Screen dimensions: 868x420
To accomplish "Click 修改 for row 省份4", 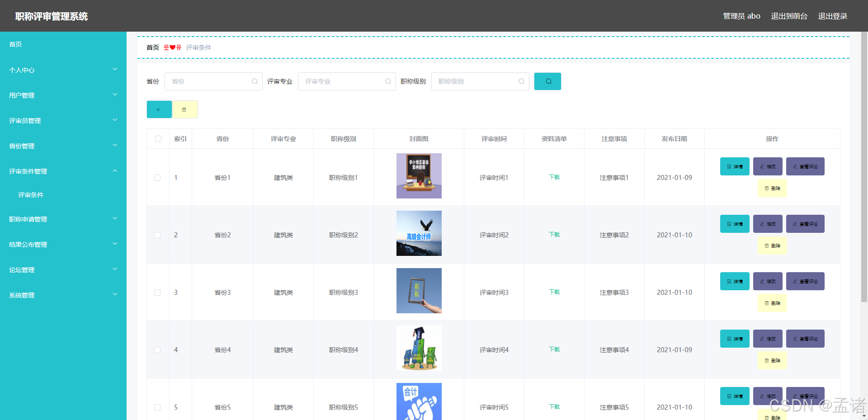I will coord(768,339).
